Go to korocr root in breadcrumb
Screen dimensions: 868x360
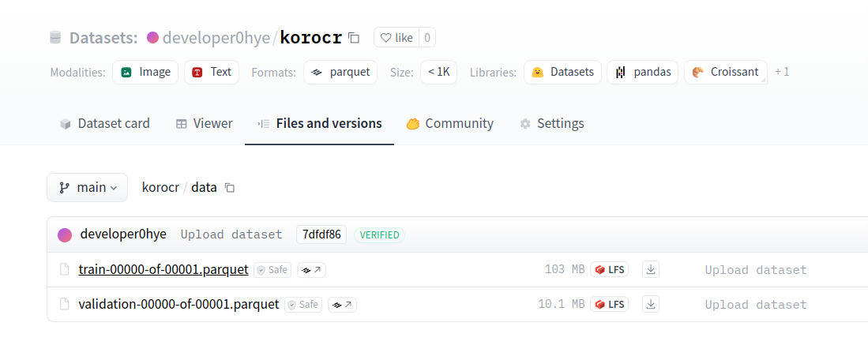(160, 187)
